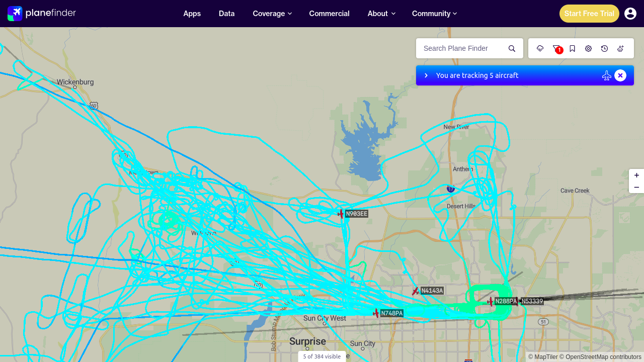Viewport: 644px width, 362px height.
Task: Click the Cave Creek label
Action: click(x=575, y=191)
